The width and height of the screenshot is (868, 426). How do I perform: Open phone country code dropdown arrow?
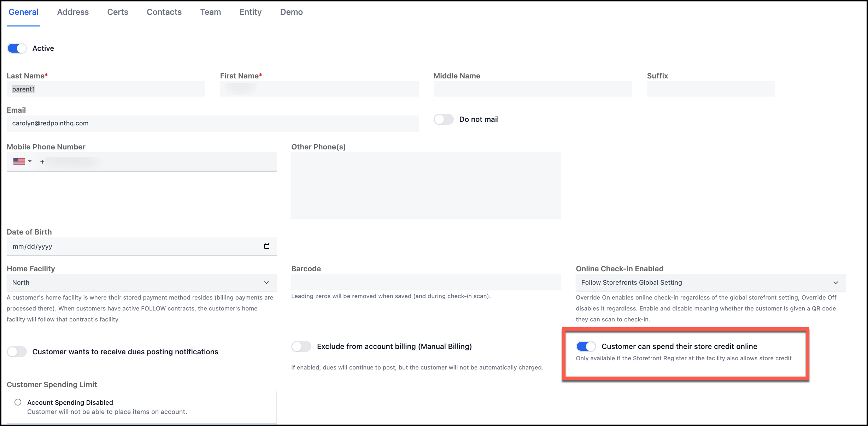point(30,161)
